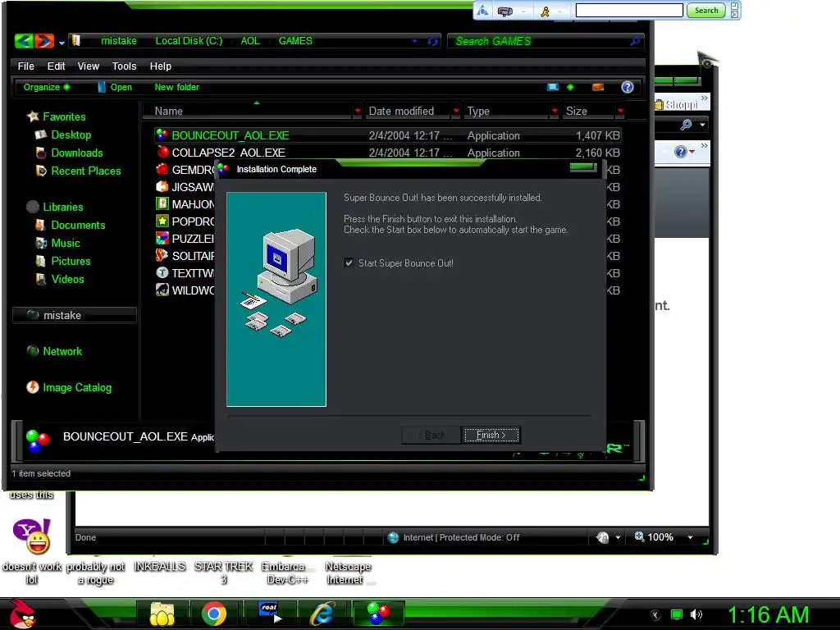
Task: Change view with the blue views icon
Action: 552,87
